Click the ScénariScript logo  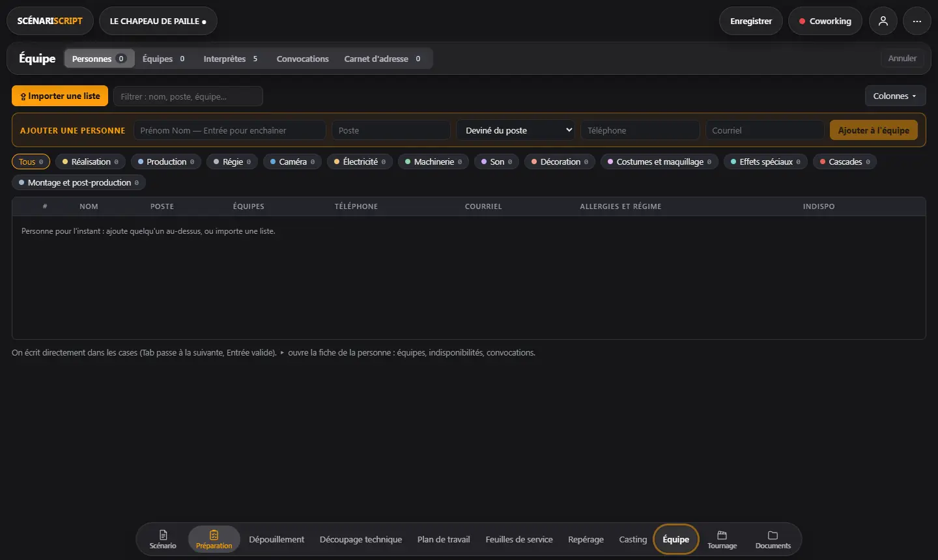[50, 21]
